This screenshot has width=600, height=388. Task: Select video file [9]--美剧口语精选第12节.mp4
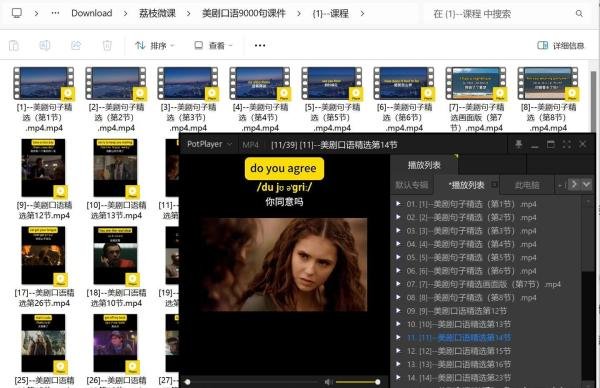pos(44,179)
